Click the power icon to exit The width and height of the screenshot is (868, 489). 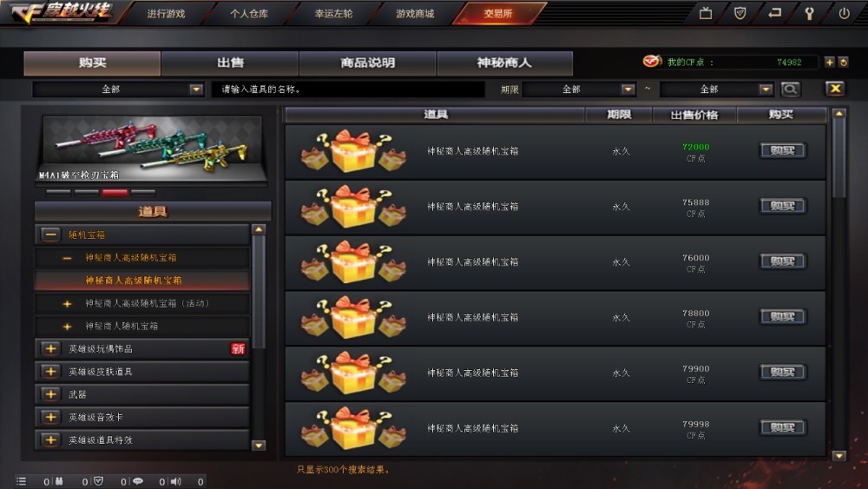coord(844,13)
